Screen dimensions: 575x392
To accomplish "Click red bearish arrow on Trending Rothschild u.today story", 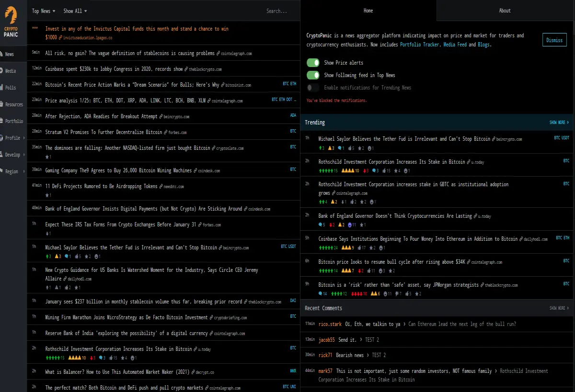I will click(x=365, y=171).
